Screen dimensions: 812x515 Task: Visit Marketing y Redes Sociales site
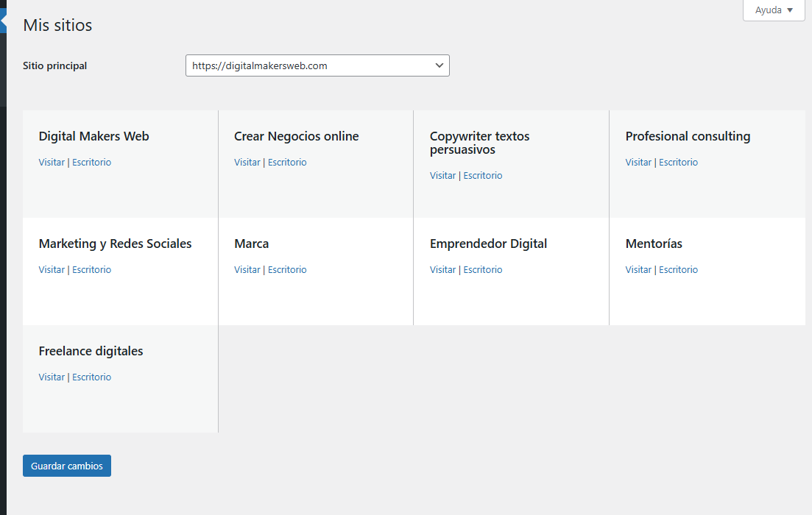click(52, 269)
